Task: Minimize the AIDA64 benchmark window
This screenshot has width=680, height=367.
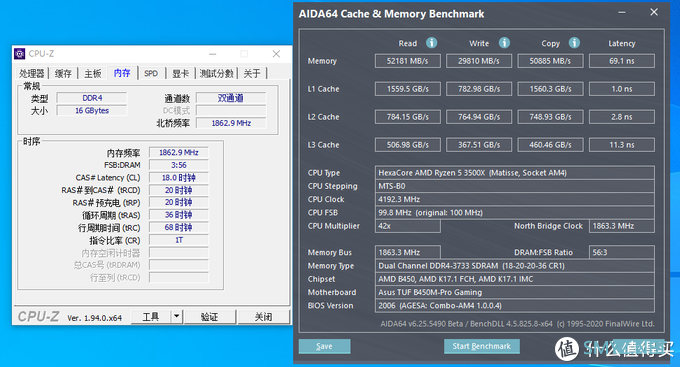Action: 621,13
